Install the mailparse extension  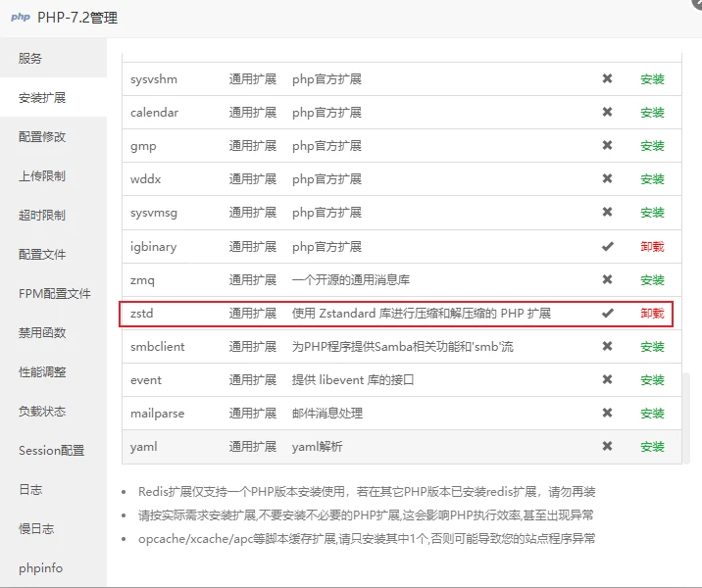(652, 414)
